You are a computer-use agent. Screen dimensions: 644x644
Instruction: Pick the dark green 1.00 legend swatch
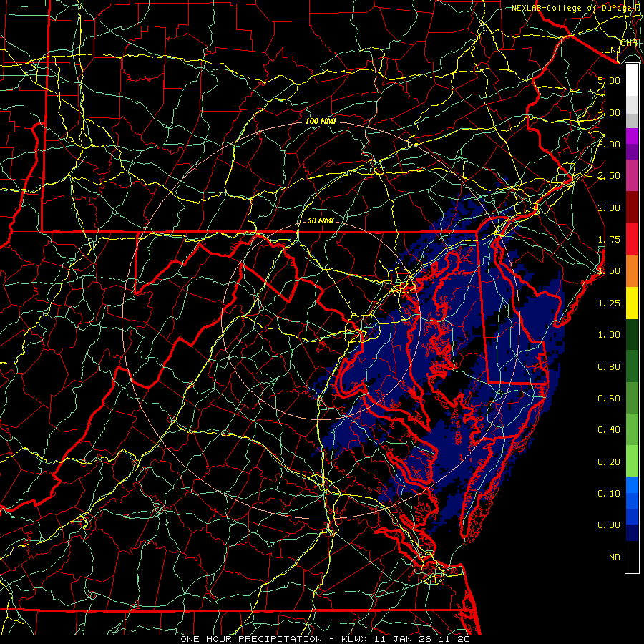coord(632,335)
